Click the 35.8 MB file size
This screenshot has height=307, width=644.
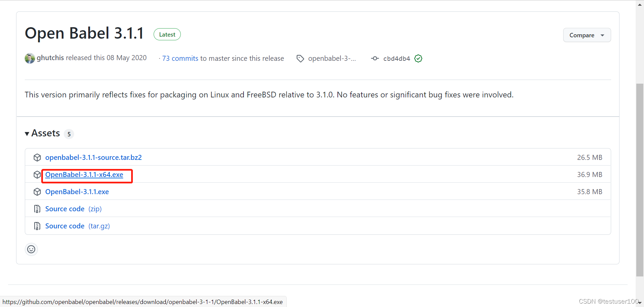click(589, 192)
